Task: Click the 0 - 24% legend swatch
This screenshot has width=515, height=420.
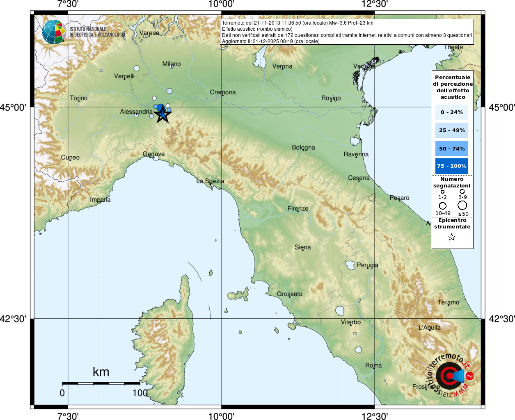Action: 451,112
